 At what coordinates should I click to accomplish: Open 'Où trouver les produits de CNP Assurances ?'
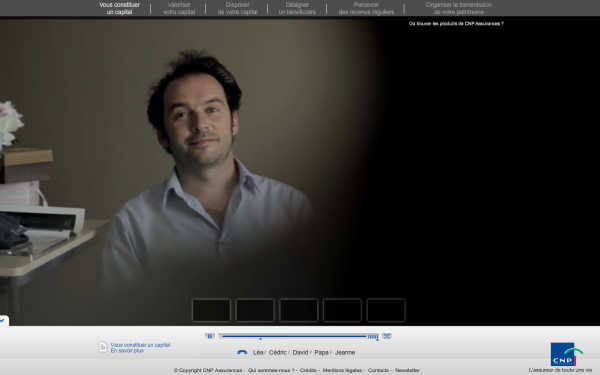point(456,24)
